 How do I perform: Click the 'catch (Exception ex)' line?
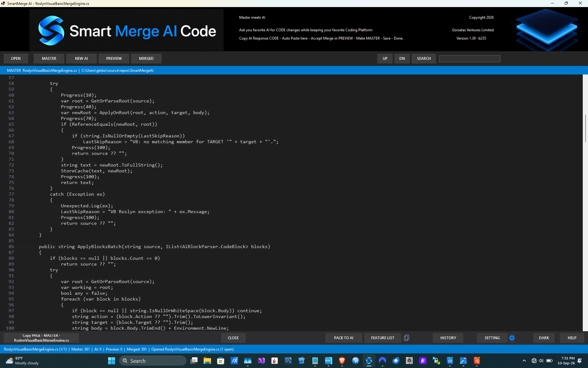click(x=77, y=194)
